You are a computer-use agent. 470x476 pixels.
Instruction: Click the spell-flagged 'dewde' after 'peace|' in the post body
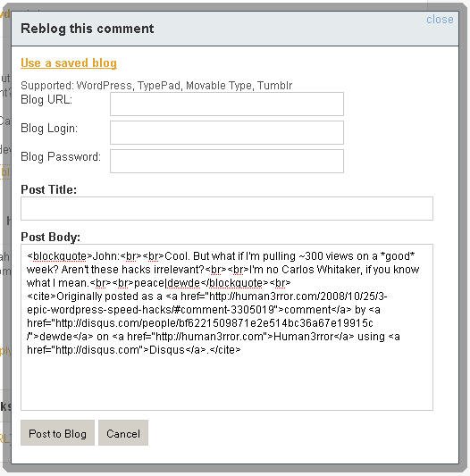183,283
